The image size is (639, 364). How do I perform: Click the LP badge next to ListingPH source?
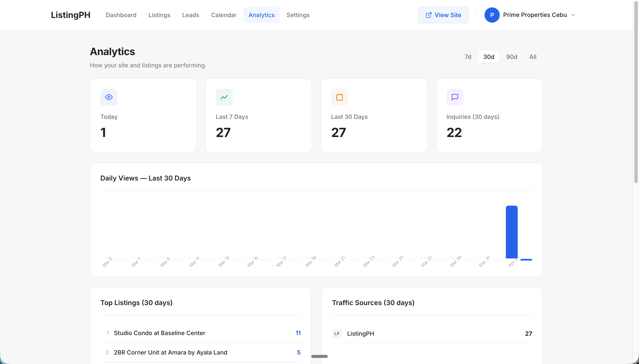[x=337, y=334]
